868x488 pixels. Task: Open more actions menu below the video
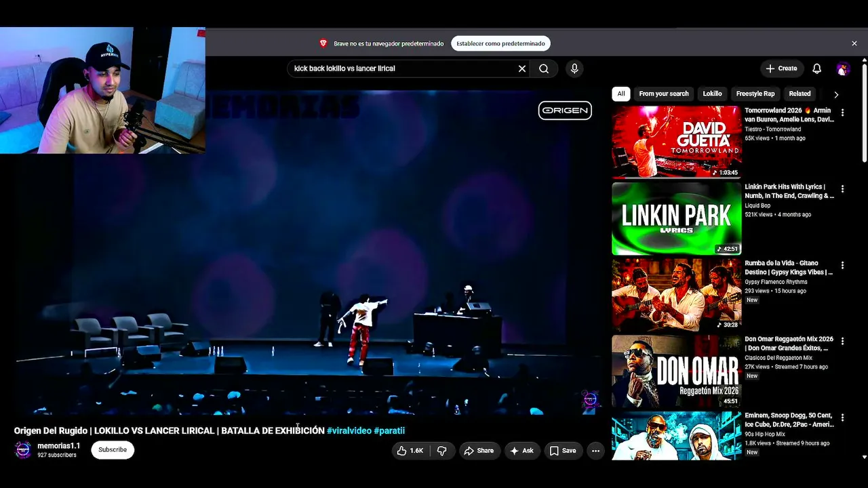point(595,451)
